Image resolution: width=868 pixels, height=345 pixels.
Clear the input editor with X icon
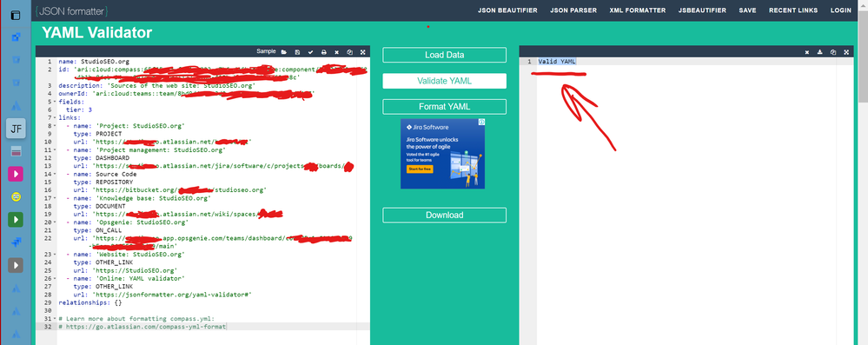[336, 52]
